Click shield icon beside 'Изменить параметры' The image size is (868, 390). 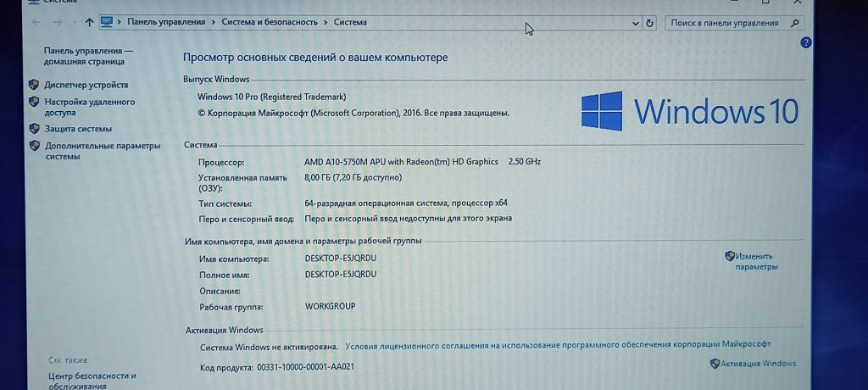pyautogui.click(x=730, y=256)
